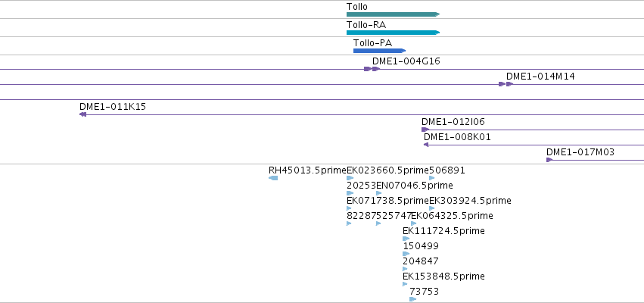The height and width of the screenshot is (303, 644).
Task: Select the 73753 EST arrow
Action: coord(412,299)
